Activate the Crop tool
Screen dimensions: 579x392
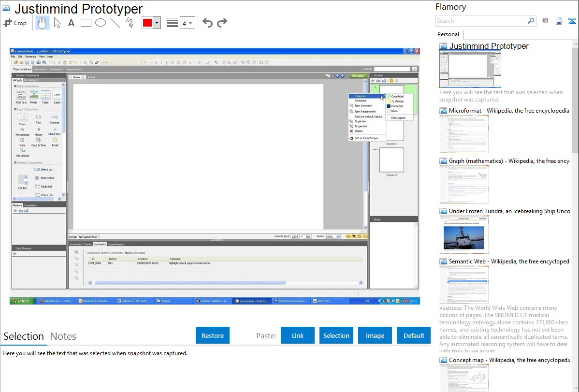pos(15,23)
